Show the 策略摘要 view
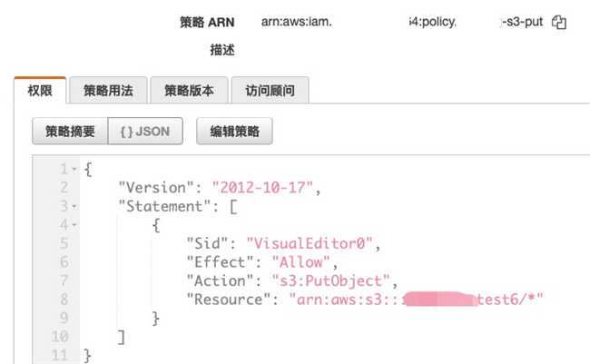The height and width of the screenshot is (364, 590). pos(70,132)
